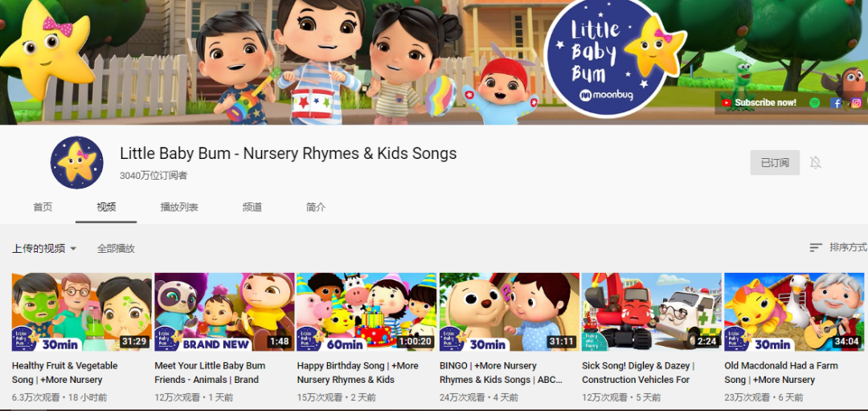The width and height of the screenshot is (868, 411).
Task: Open the Spotify icon in banner
Action: [814, 103]
